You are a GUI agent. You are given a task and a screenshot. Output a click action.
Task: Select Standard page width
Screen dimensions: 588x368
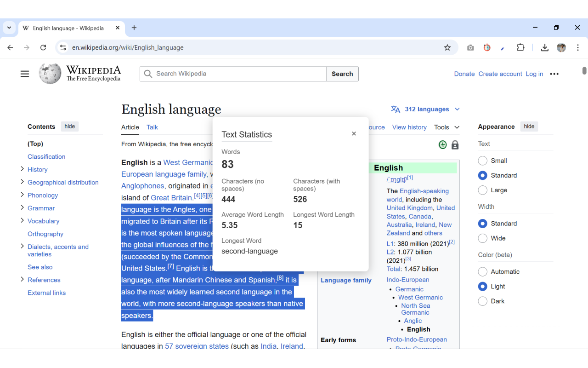[482, 224]
